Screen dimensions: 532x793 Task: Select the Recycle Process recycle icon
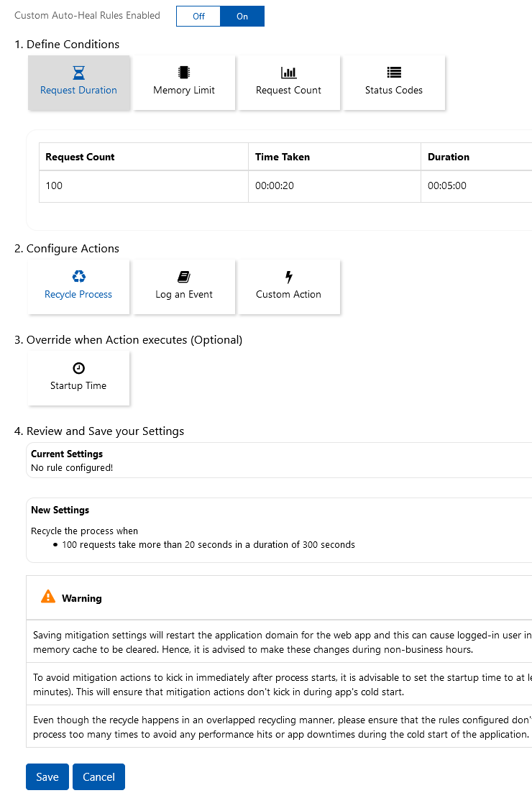[78, 277]
